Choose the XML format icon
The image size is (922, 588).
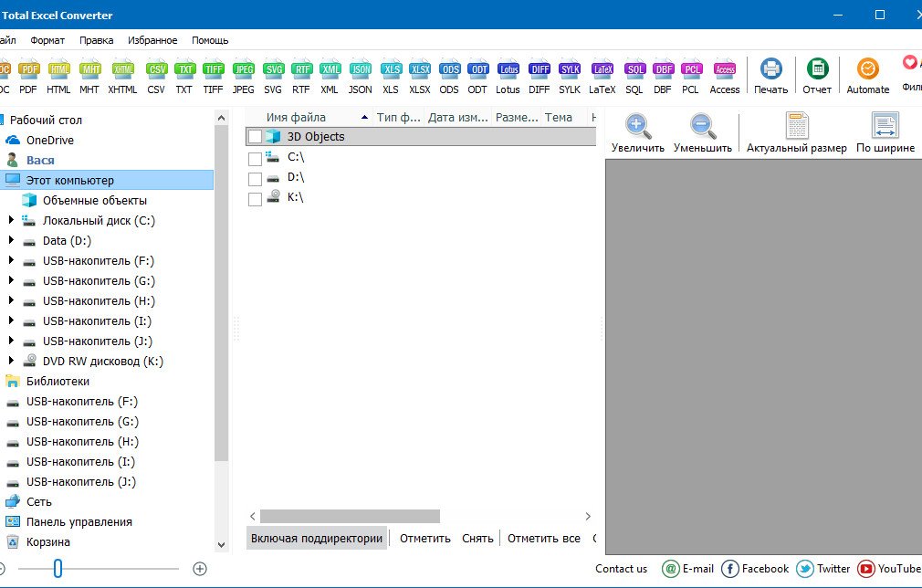330,77
